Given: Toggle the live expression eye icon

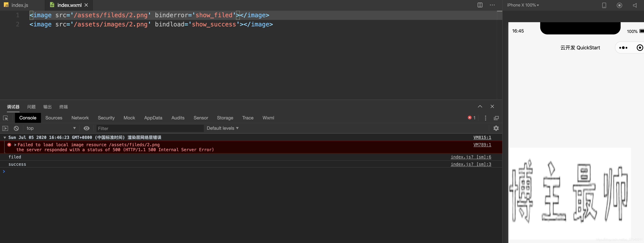Looking at the screenshot, I should tap(87, 128).
